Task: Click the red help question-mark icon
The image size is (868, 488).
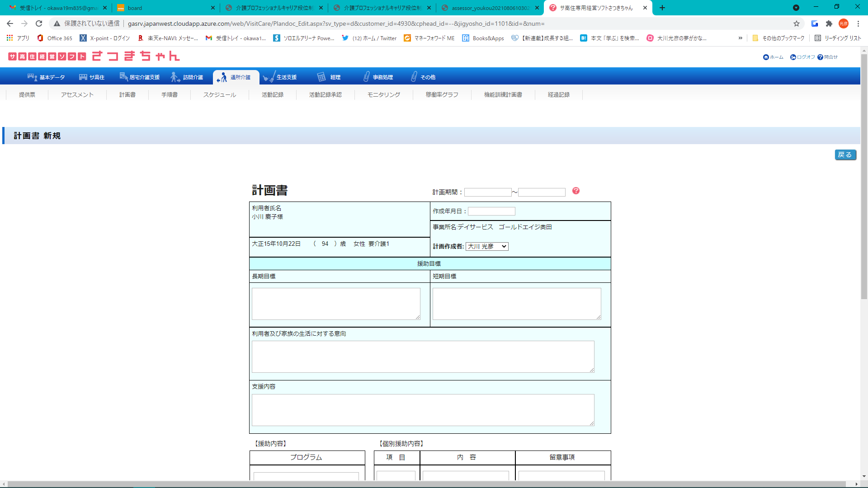Action: click(x=576, y=191)
